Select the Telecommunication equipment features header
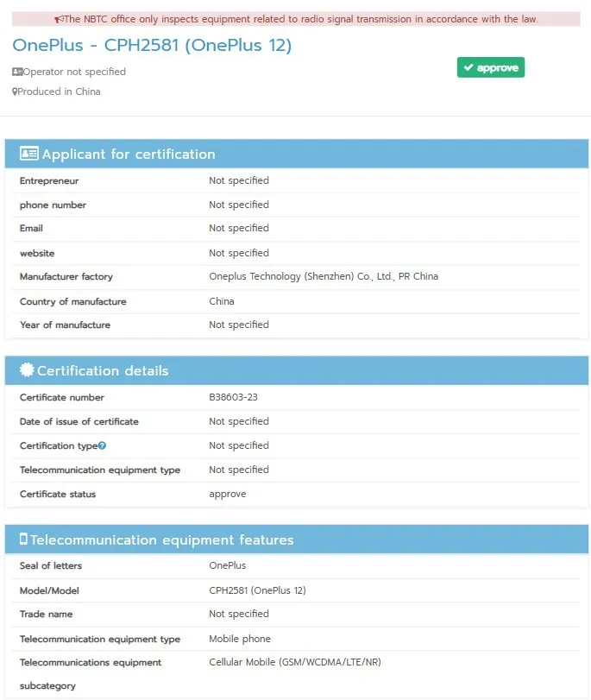 162,540
